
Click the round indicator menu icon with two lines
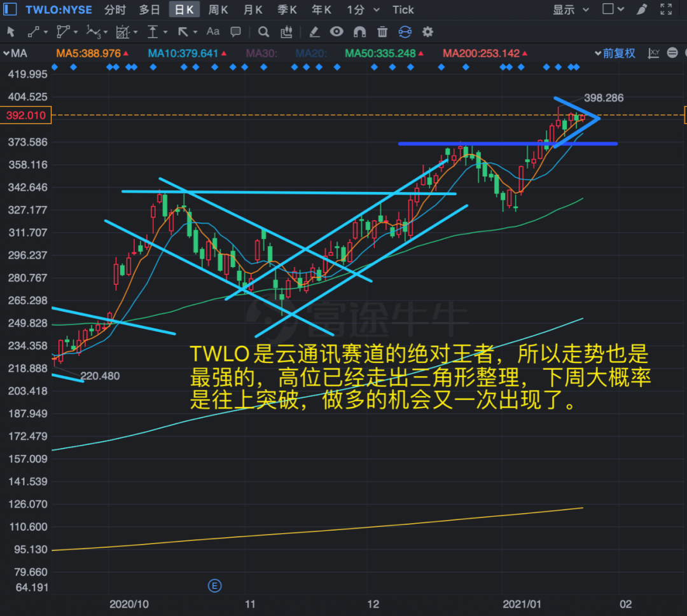point(672,53)
